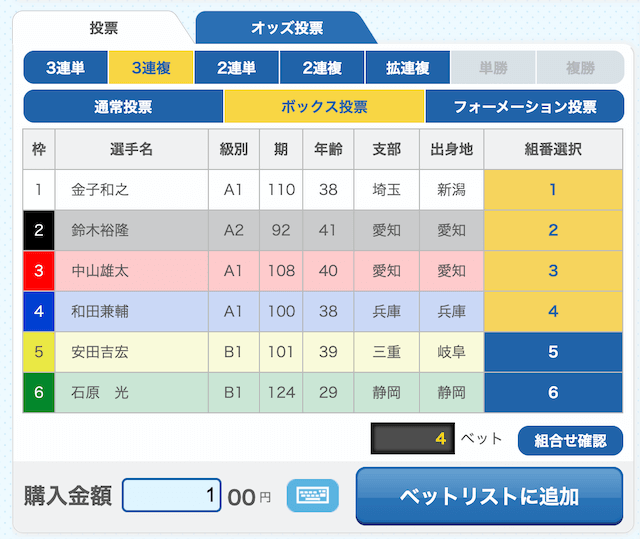
Task: Click the 支部 column header
Action: pos(387,149)
